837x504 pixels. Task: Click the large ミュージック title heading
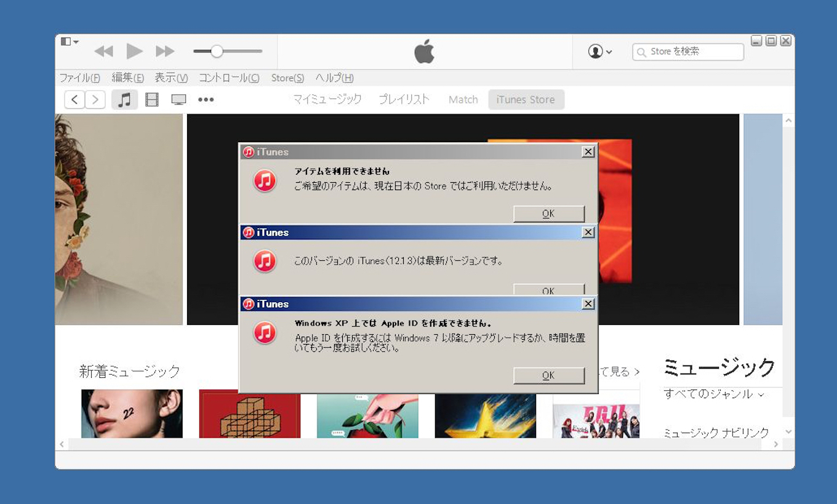719,367
